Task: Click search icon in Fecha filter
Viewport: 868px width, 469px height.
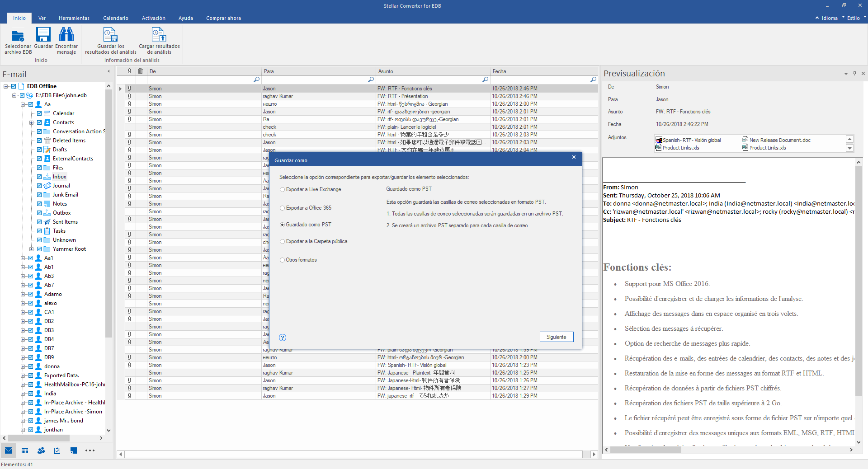Action: [x=593, y=80]
